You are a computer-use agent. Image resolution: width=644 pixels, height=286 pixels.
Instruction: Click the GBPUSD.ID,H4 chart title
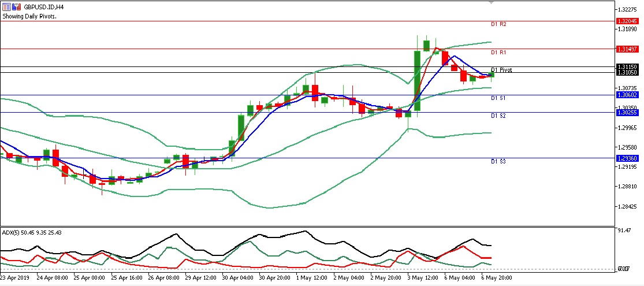coord(44,7)
